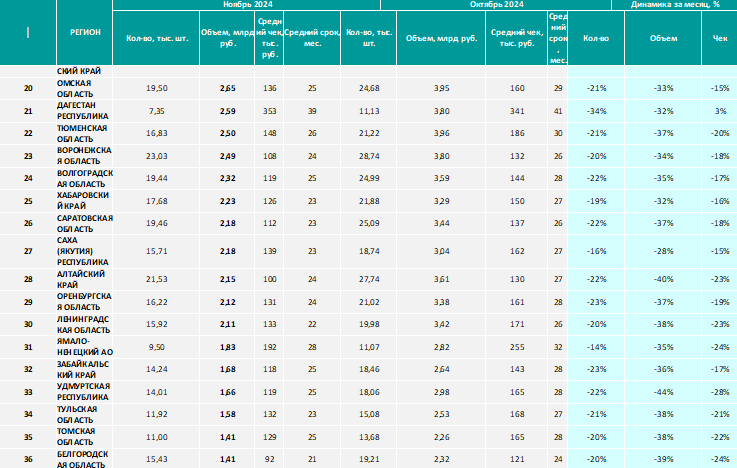Click November volume value 2,65

pyautogui.click(x=227, y=88)
